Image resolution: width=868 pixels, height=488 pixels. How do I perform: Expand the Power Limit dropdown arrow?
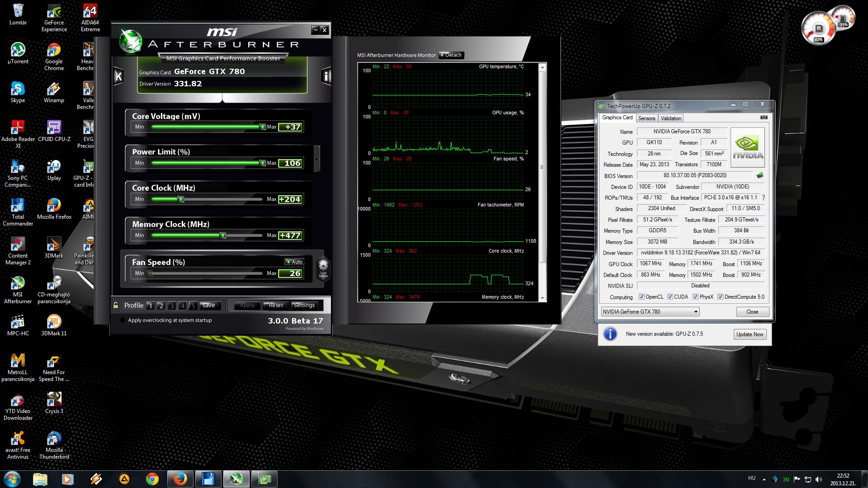pos(316,159)
